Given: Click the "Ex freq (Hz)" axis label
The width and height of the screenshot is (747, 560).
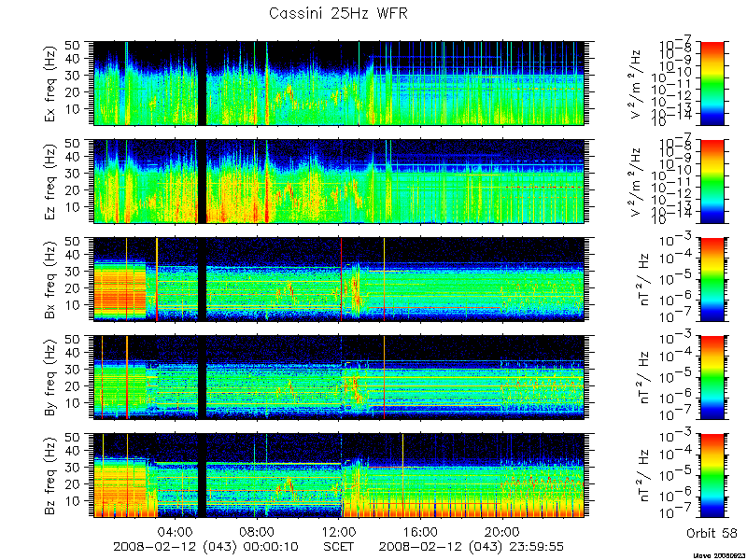Looking at the screenshot, I should 51,83.
